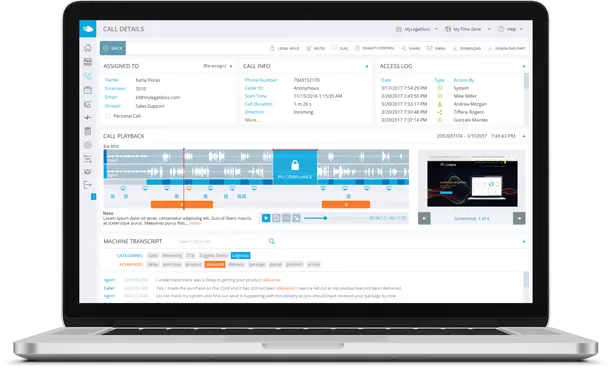The width and height of the screenshot is (611, 373).
Task: Open the reports chart icon in sidebar
Action: pos(88,104)
